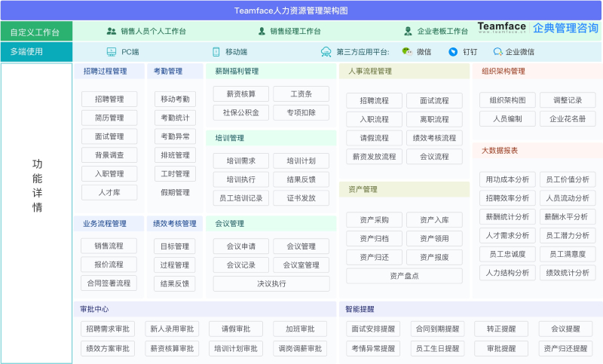
Task: Click the PC端 monitor icon
Action: (112, 52)
